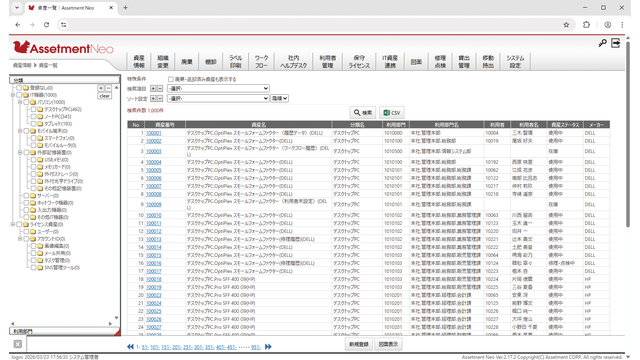Open the IT資産連携 menu
Image resolution: width=640 pixels, height=360 pixels.
390,62
